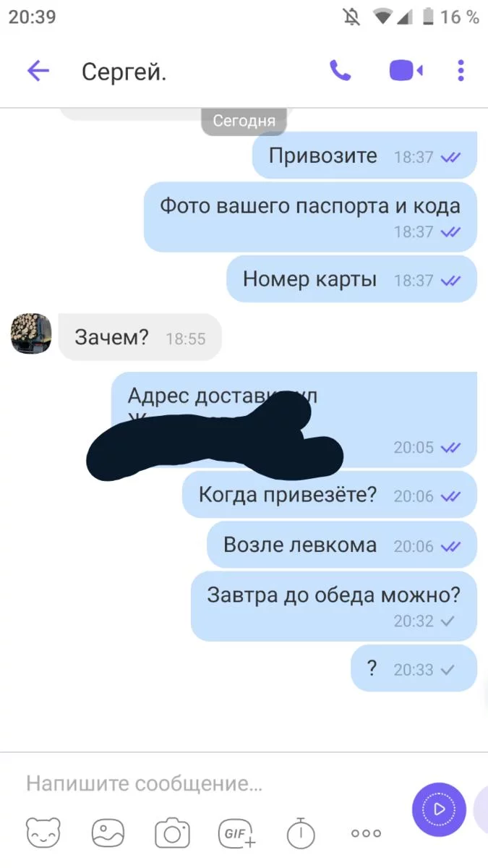Open the GIF search button
Screen dimensions: 488x868
pos(237,833)
